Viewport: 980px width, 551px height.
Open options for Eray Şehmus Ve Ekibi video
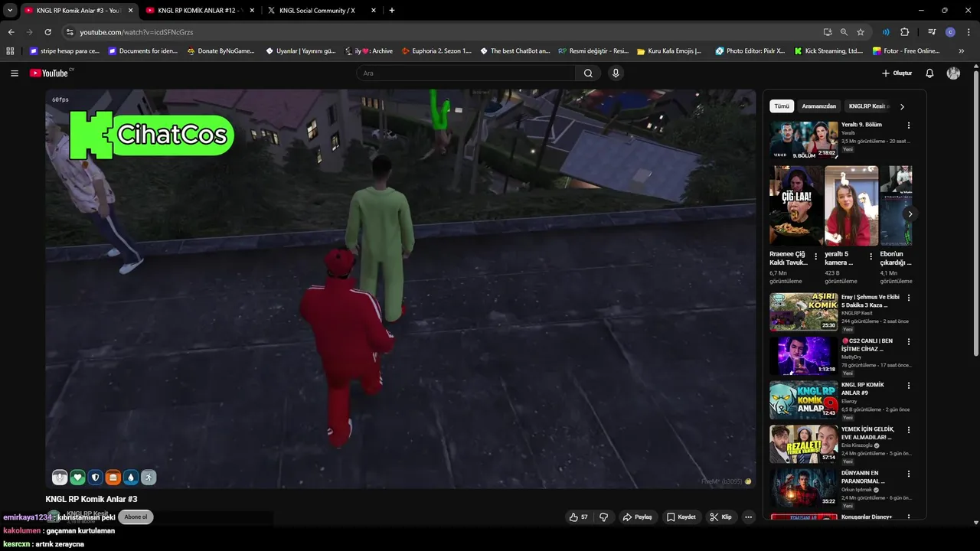pos(909,298)
